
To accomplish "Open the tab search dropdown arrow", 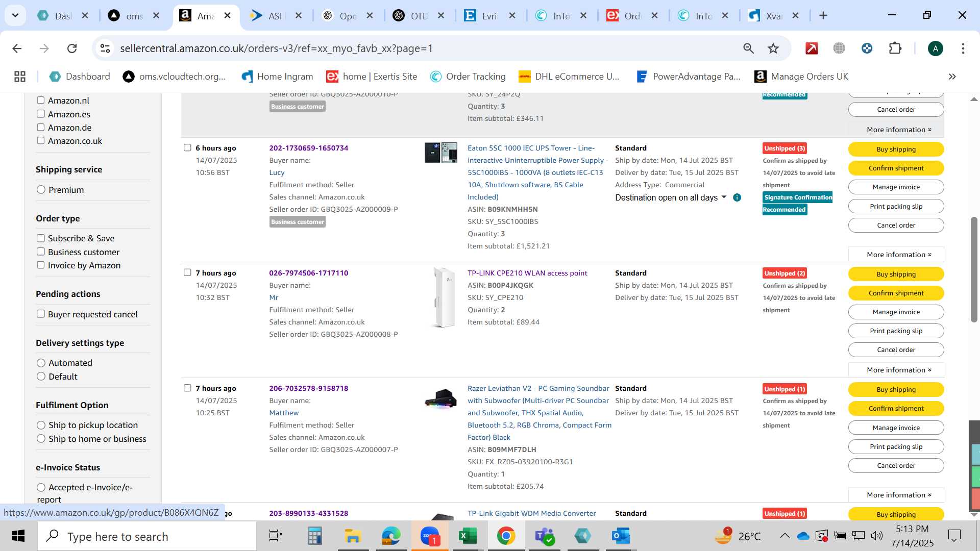I will click(x=15, y=15).
